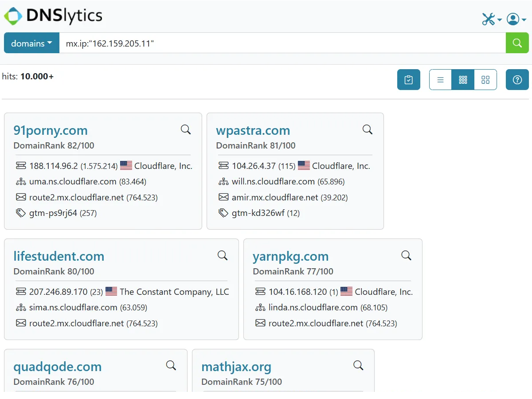Click server icon beside 104.16.168.120
The image size is (532, 399).
(x=260, y=292)
